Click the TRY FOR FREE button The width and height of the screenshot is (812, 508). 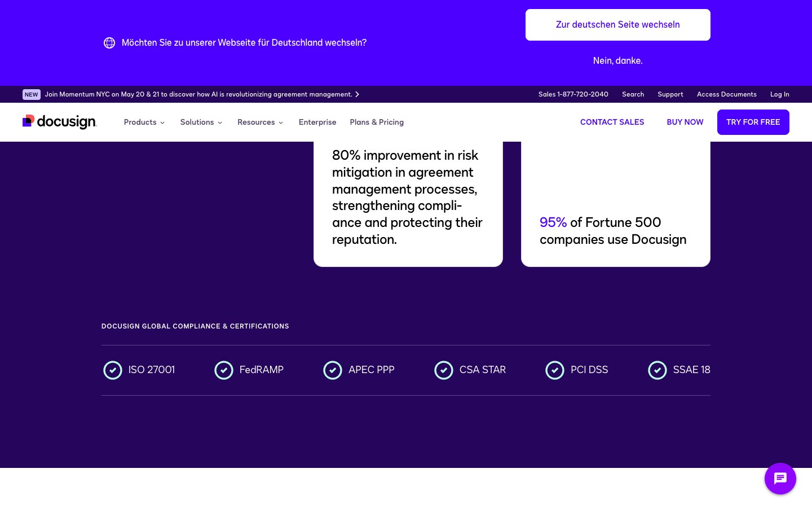tap(753, 122)
